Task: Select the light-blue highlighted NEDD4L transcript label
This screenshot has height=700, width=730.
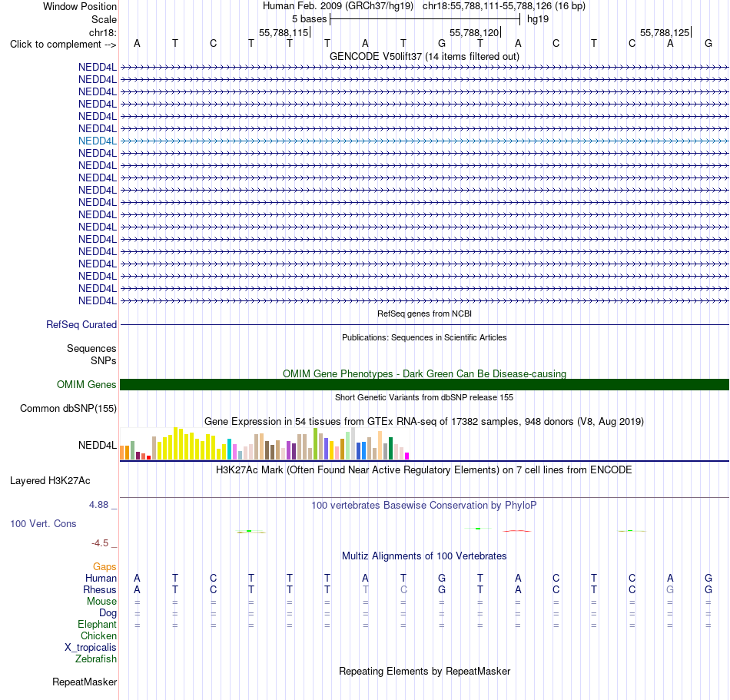Action: point(98,141)
